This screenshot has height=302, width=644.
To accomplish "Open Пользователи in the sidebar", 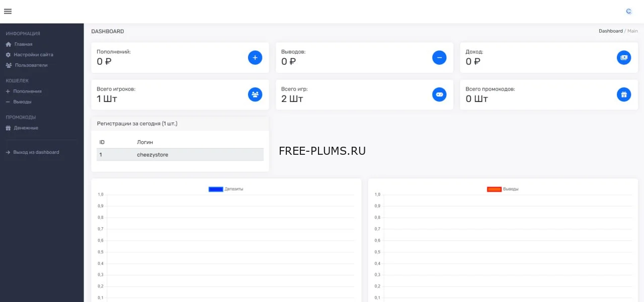I will coord(31,65).
